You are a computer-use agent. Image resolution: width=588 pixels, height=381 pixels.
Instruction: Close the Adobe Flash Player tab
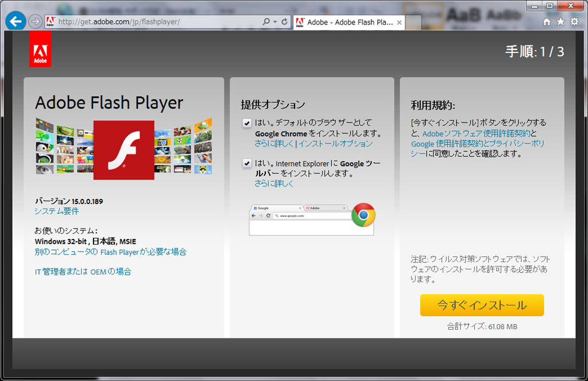(400, 22)
